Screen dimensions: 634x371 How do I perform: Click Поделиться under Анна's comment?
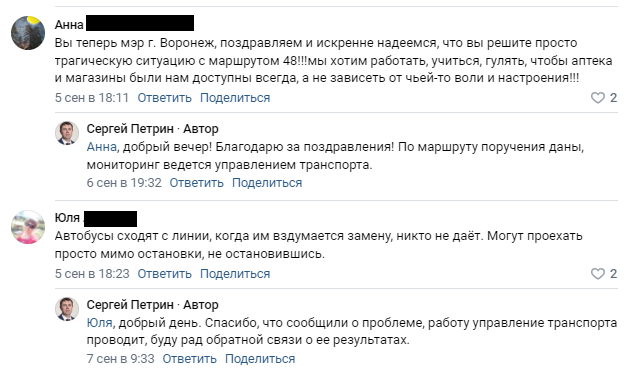235,98
